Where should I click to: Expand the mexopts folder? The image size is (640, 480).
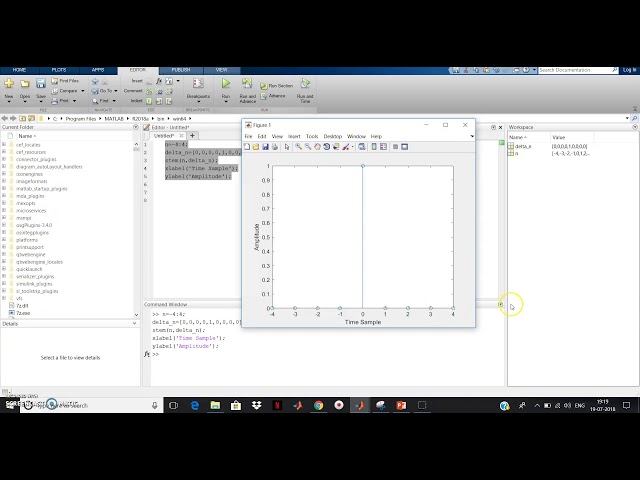tap(4, 203)
